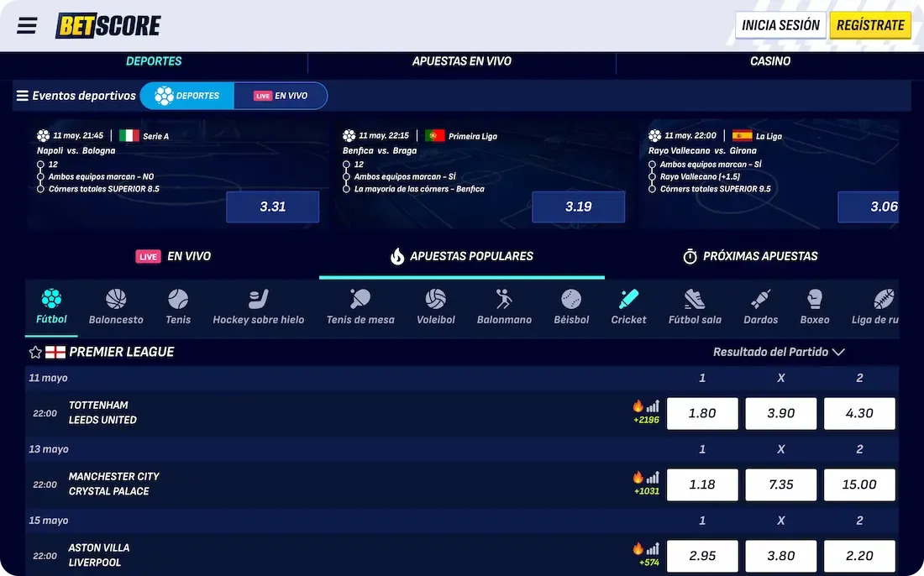924x576 pixels.
Task: Select Napoli vs Bologna 3.31 odds
Action: (x=273, y=207)
